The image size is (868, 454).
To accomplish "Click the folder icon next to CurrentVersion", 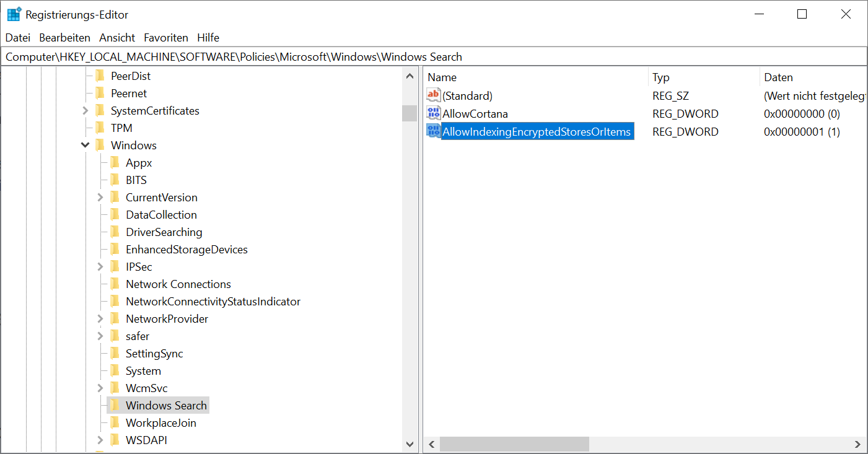I will [115, 198].
